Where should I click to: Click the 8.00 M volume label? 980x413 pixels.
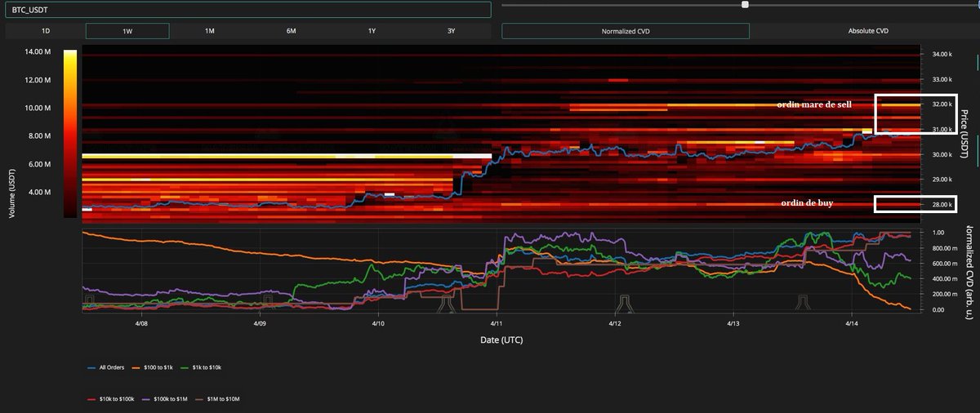[x=41, y=135]
